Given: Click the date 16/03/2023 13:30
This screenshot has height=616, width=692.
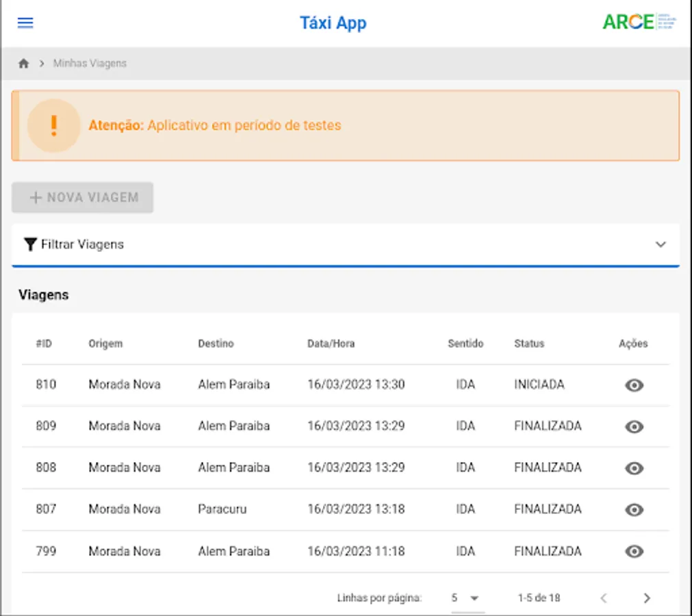Looking at the screenshot, I should pyautogui.click(x=356, y=385).
